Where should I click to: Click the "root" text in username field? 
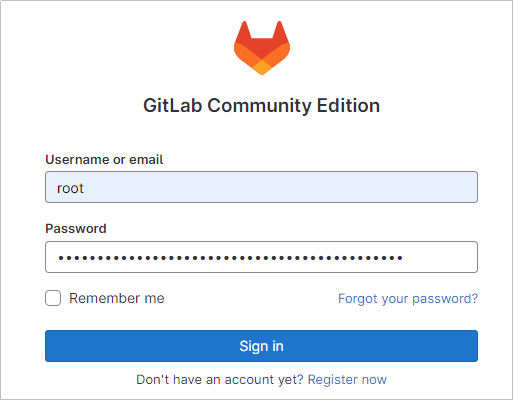pyautogui.click(x=70, y=188)
